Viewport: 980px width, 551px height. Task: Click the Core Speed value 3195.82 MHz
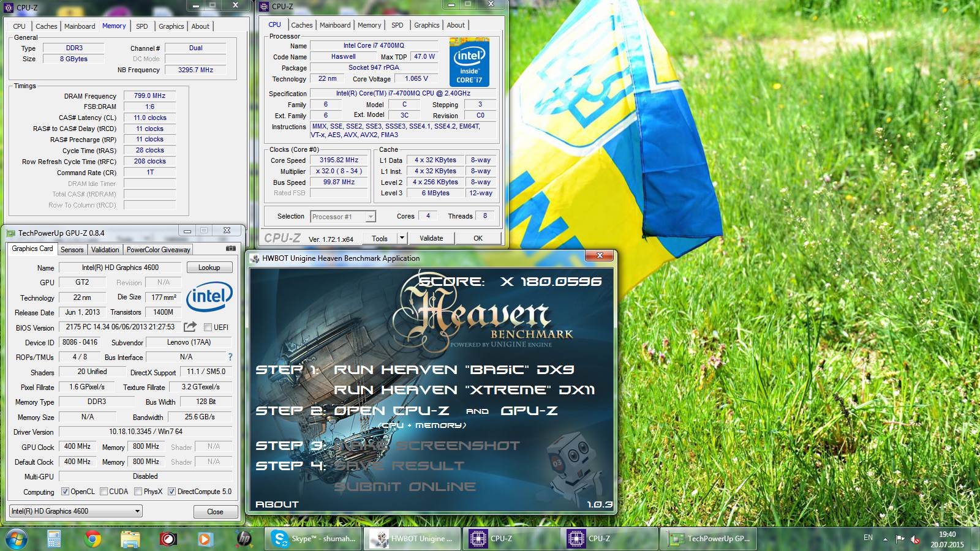point(339,160)
